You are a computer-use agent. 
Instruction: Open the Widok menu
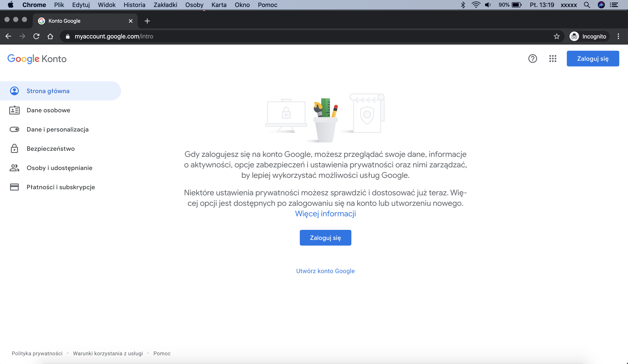point(107,5)
